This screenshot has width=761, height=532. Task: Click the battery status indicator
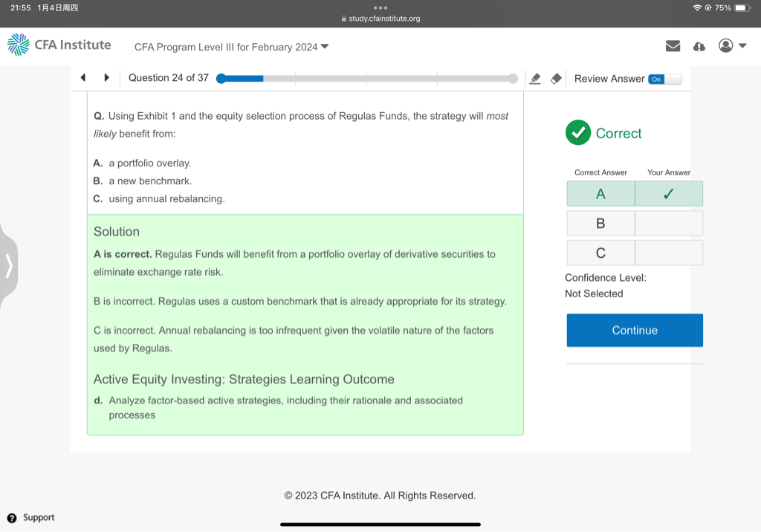point(743,7)
